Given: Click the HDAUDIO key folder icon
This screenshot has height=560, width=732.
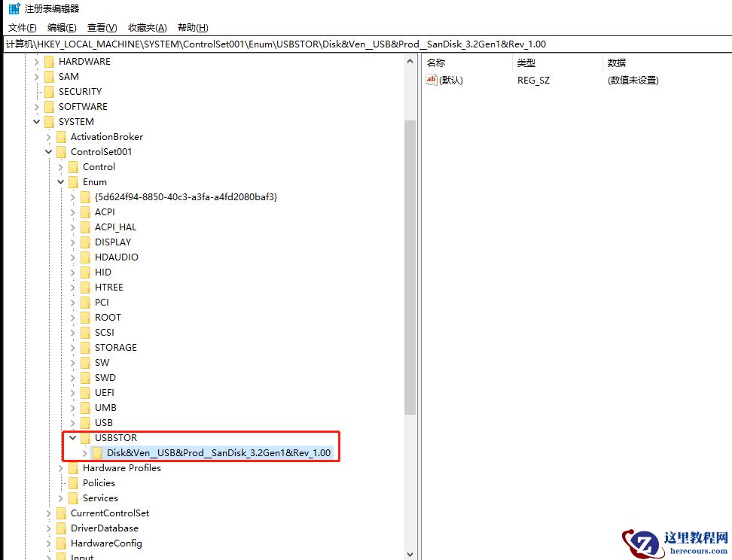Looking at the screenshot, I should click(85, 257).
